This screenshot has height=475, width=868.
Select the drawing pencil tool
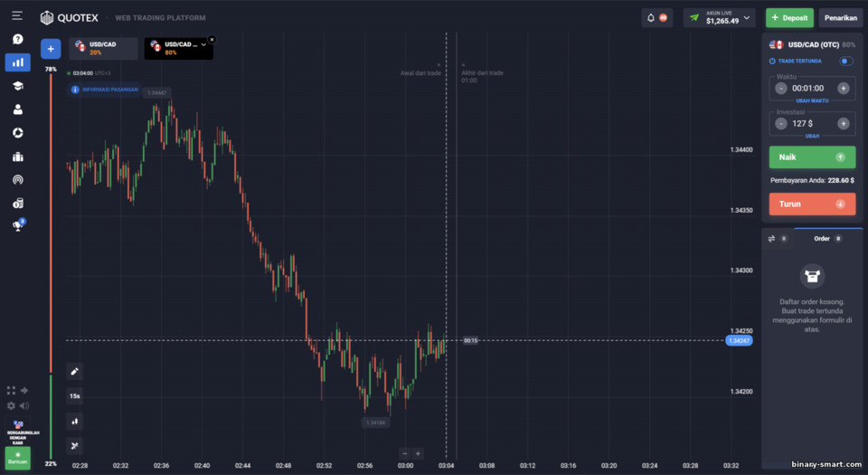coord(75,372)
